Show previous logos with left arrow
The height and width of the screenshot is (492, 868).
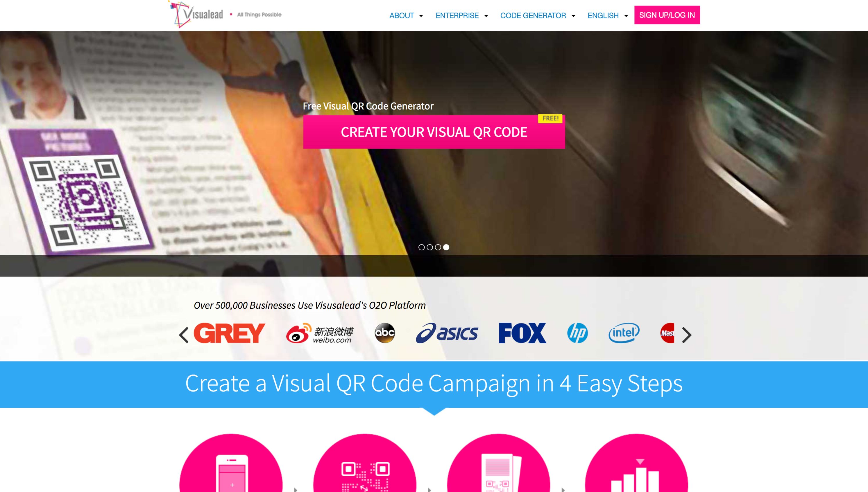184,335
